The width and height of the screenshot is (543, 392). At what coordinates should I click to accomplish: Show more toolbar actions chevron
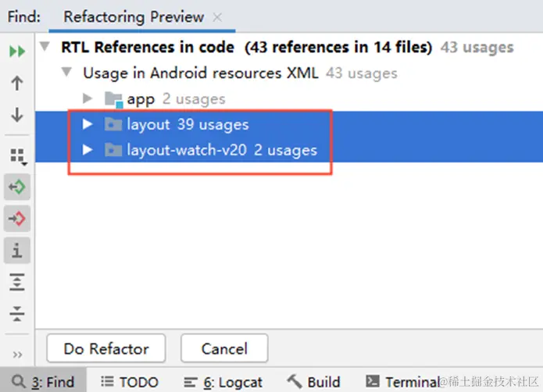17,354
